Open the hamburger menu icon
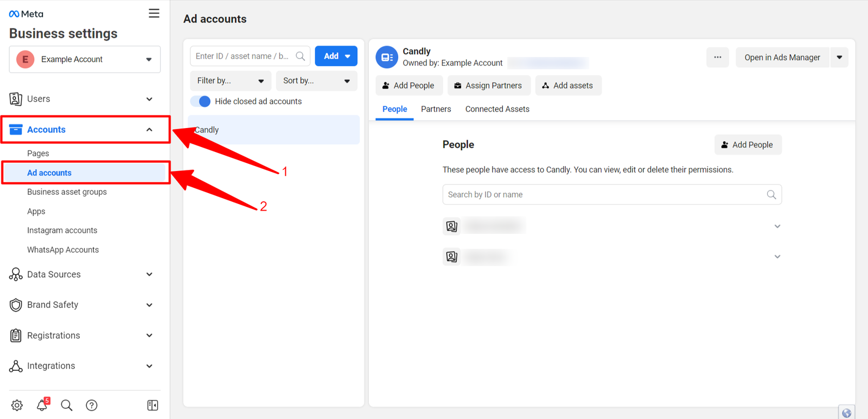The height and width of the screenshot is (419, 868). [x=154, y=14]
